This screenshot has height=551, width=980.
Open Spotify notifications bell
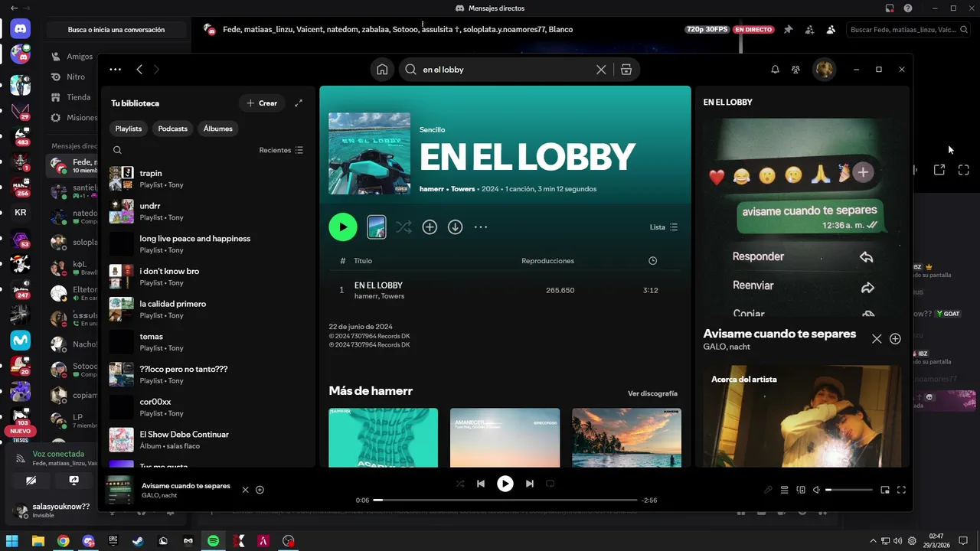click(775, 70)
